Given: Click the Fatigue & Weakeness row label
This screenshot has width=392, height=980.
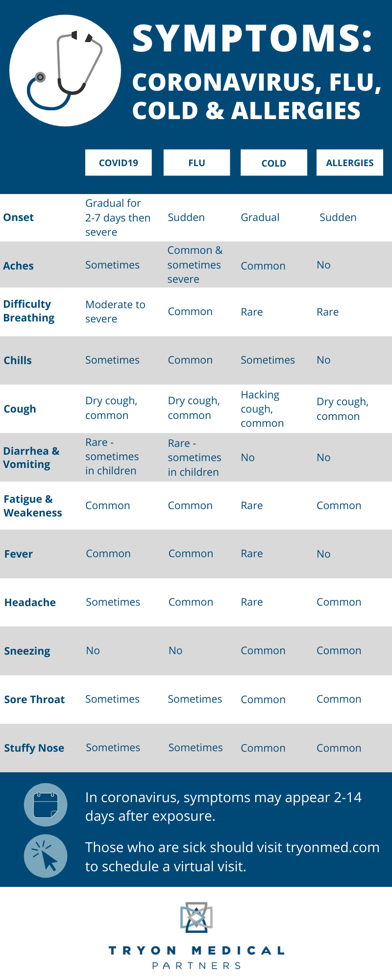Looking at the screenshot, I should point(33,506).
